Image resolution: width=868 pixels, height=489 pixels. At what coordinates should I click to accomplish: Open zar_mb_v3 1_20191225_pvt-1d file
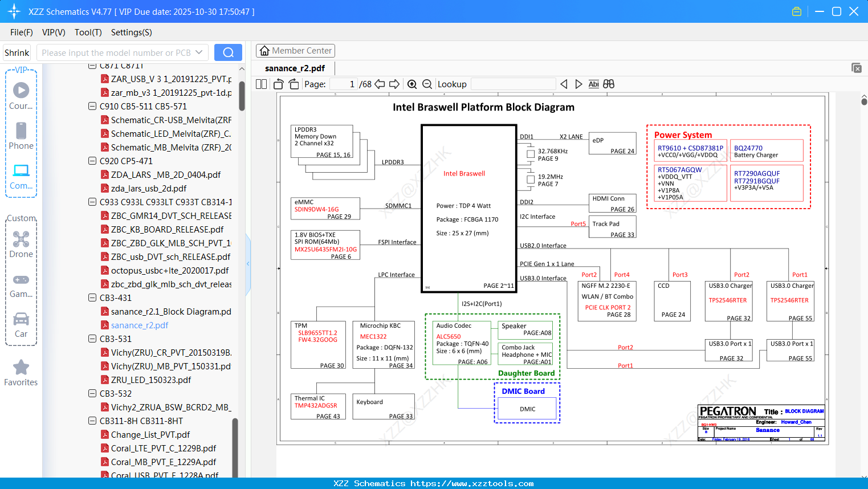tap(171, 93)
